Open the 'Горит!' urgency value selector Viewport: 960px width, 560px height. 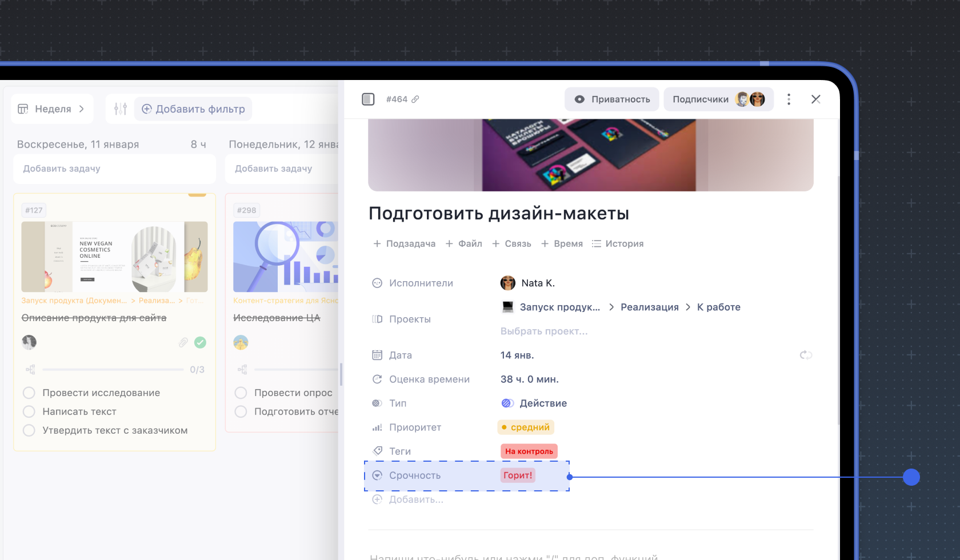tap(518, 475)
